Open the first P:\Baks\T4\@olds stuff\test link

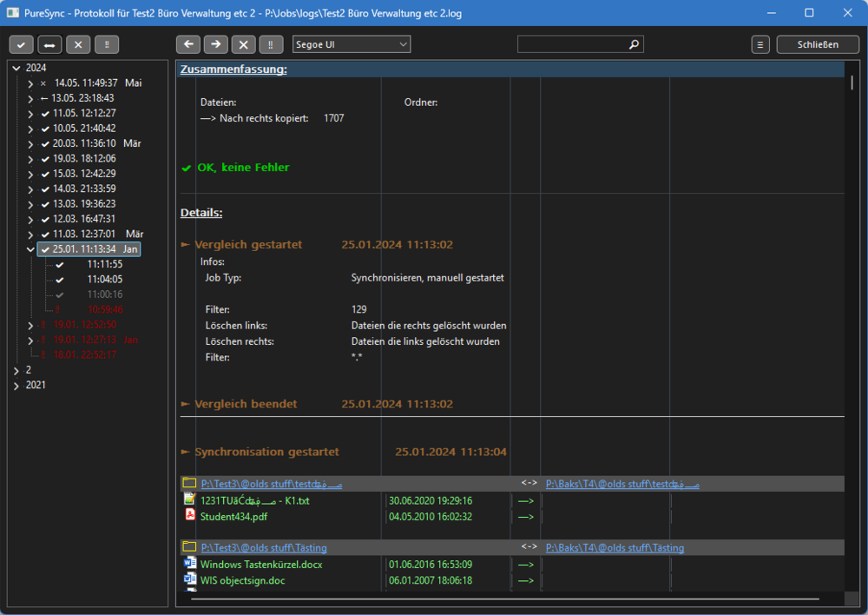point(622,484)
